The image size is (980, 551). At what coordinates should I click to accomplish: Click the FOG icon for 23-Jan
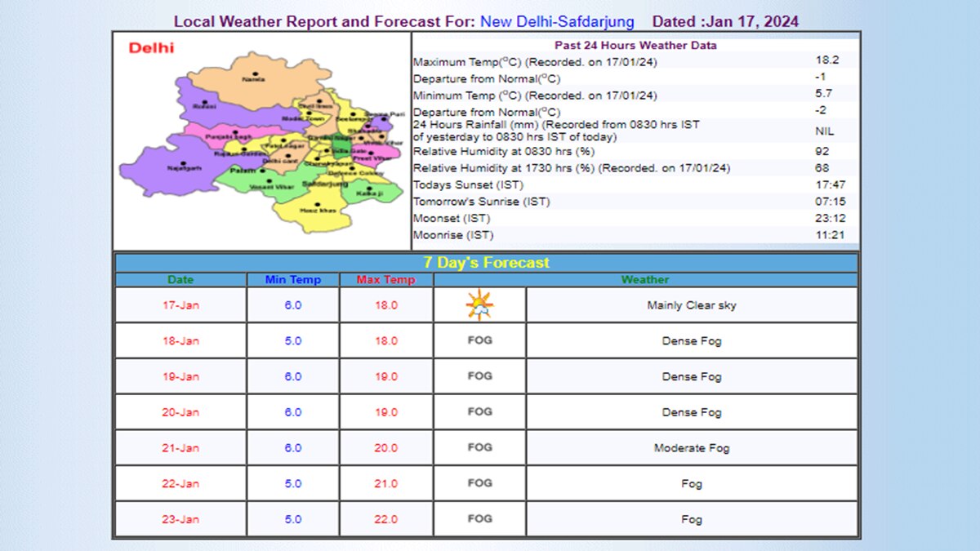[x=479, y=519]
